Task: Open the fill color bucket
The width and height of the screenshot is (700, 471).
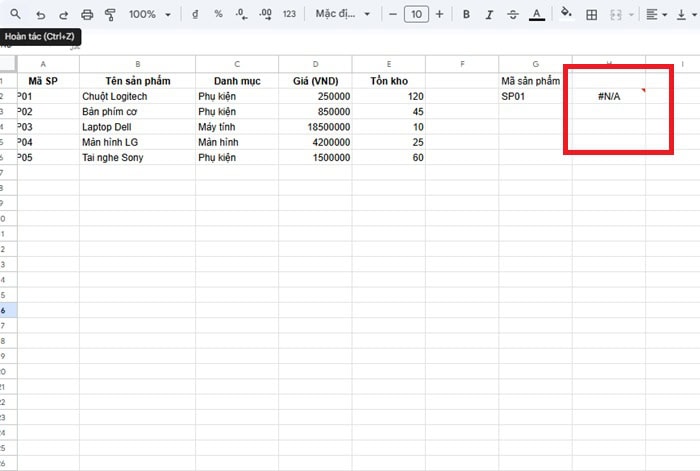Action: point(566,13)
